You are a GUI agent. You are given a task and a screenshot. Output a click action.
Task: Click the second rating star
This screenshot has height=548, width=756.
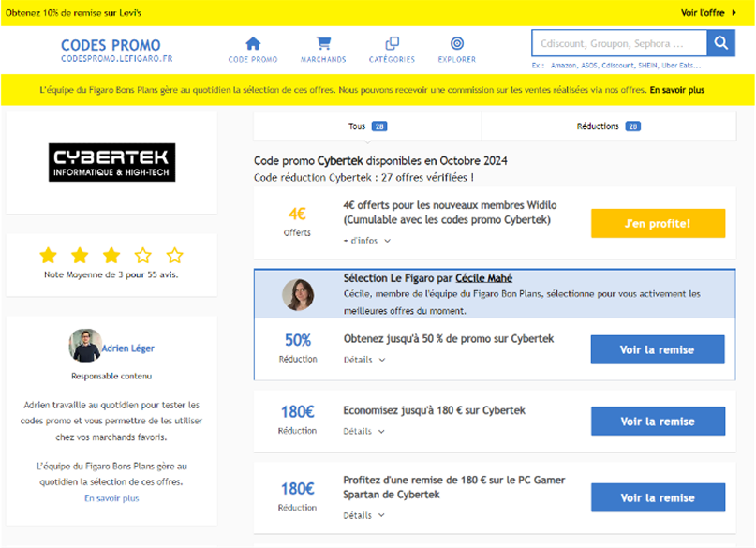pos(80,256)
